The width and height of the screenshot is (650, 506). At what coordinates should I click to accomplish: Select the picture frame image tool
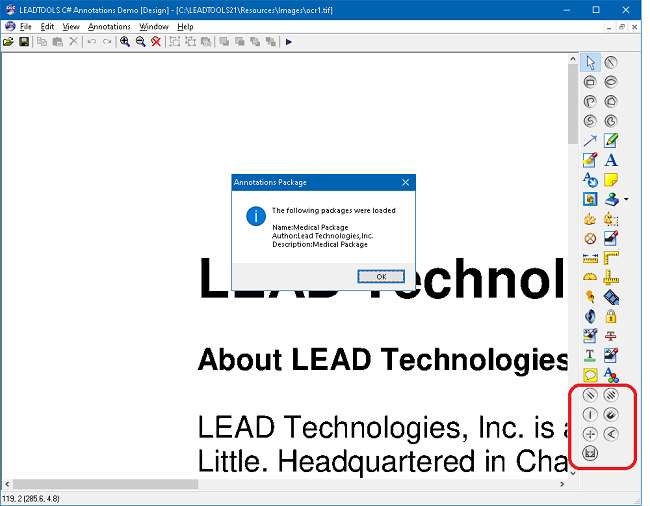point(590,199)
